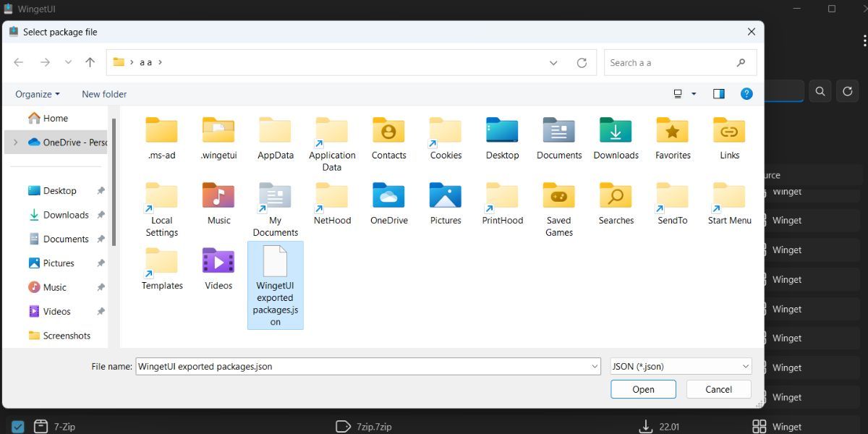Expand the address bar history dropdown
The image size is (868, 434).
(553, 63)
